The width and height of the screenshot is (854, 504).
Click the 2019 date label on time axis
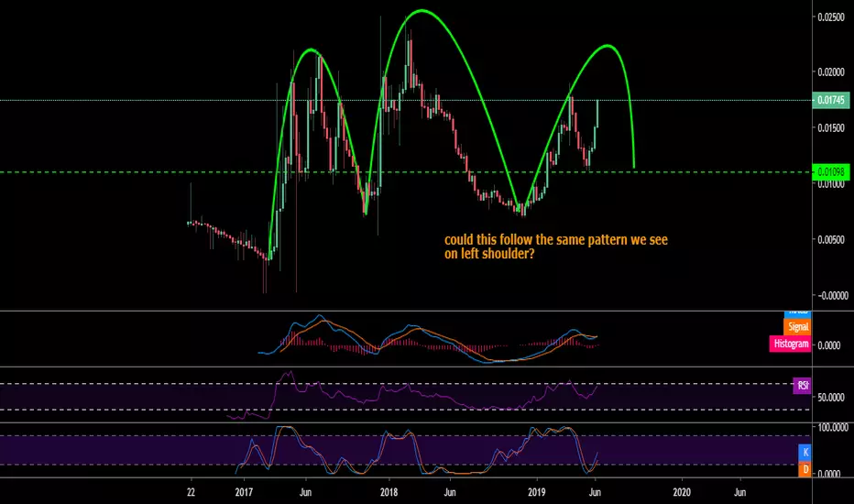(x=537, y=493)
